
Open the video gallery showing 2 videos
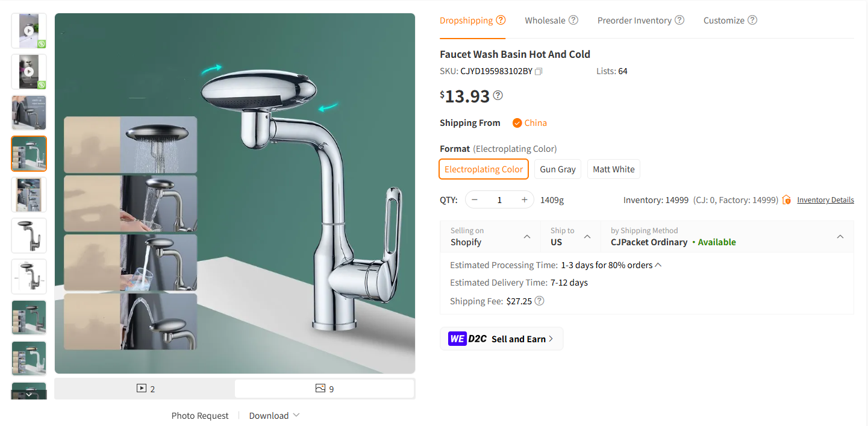point(145,389)
